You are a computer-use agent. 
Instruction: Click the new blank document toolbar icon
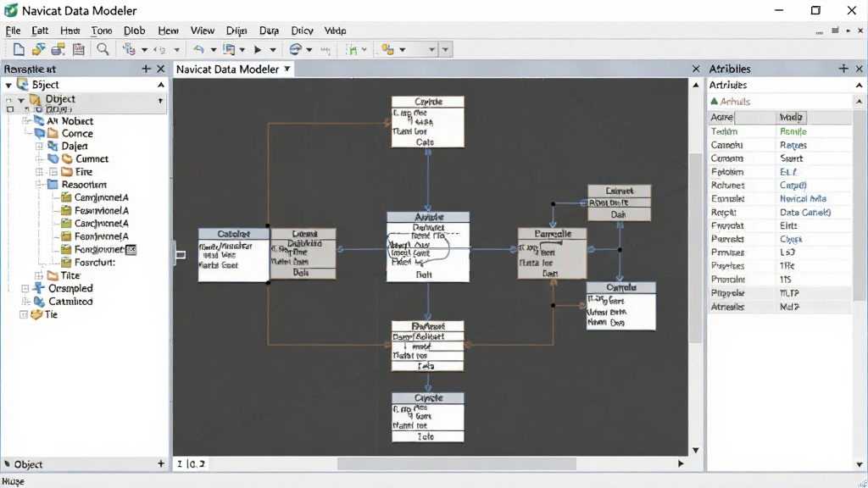(x=19, y=49)
